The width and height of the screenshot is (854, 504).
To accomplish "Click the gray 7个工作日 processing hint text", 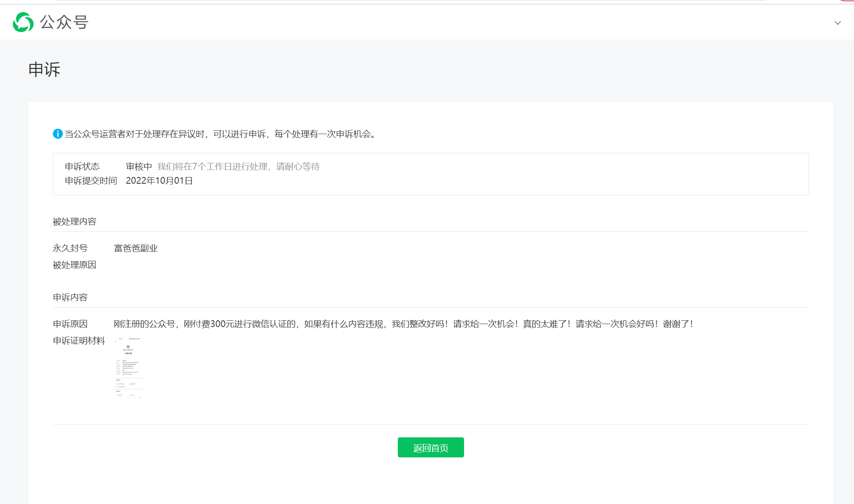I will pyautogui.click(x=238, y=167).
